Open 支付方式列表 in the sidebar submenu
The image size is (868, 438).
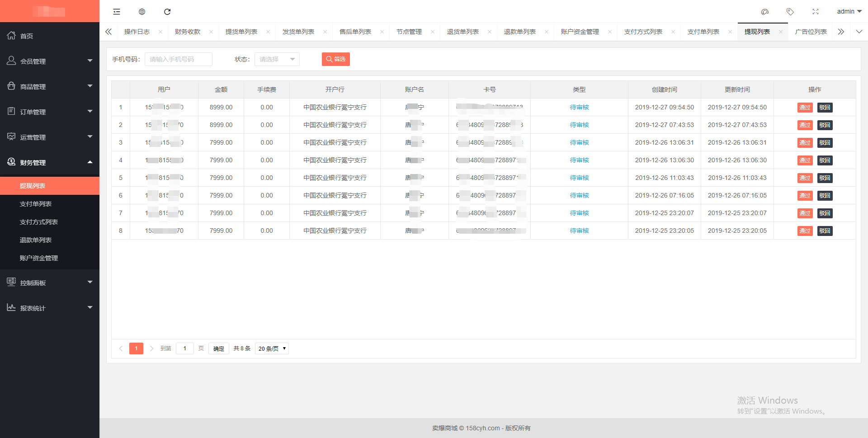pos(50,222)
